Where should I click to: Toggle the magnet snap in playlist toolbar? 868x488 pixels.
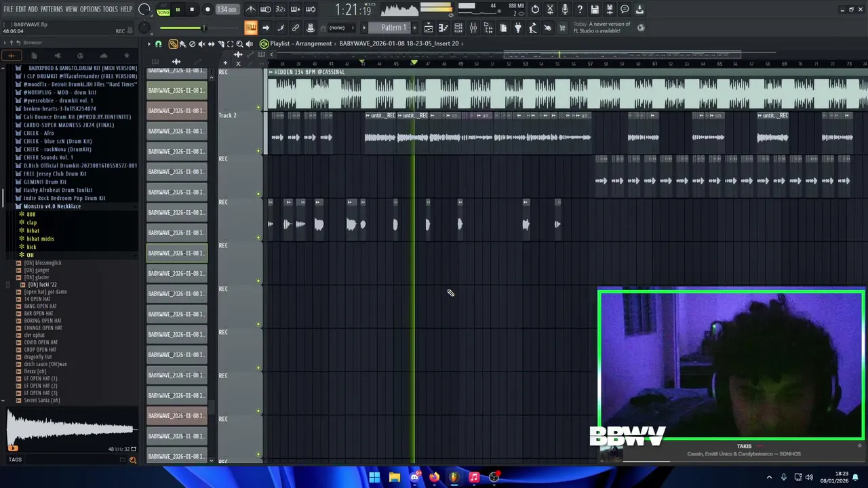(159, 44)
